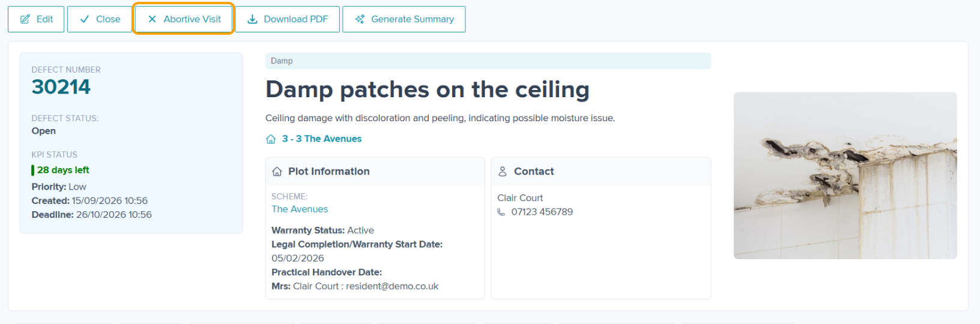
Task: Open the damp ceiling photo thumbnail
Action: (x=845, y=176)
